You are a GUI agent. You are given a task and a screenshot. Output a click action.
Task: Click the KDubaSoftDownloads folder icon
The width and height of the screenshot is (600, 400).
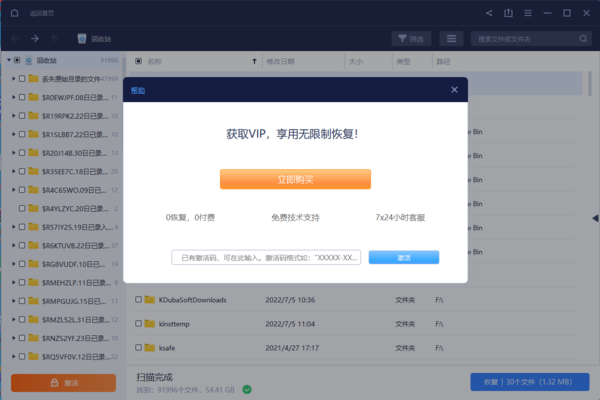click(150, 299)
